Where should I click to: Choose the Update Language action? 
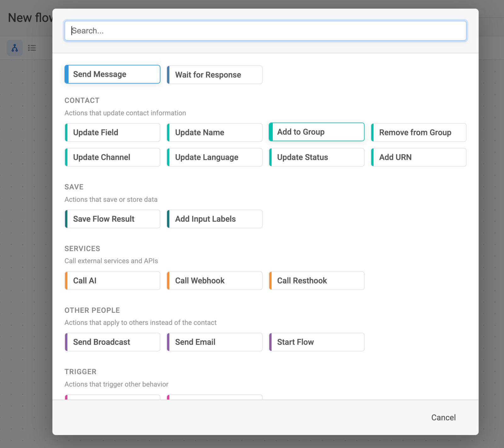[x=215, y=157]
